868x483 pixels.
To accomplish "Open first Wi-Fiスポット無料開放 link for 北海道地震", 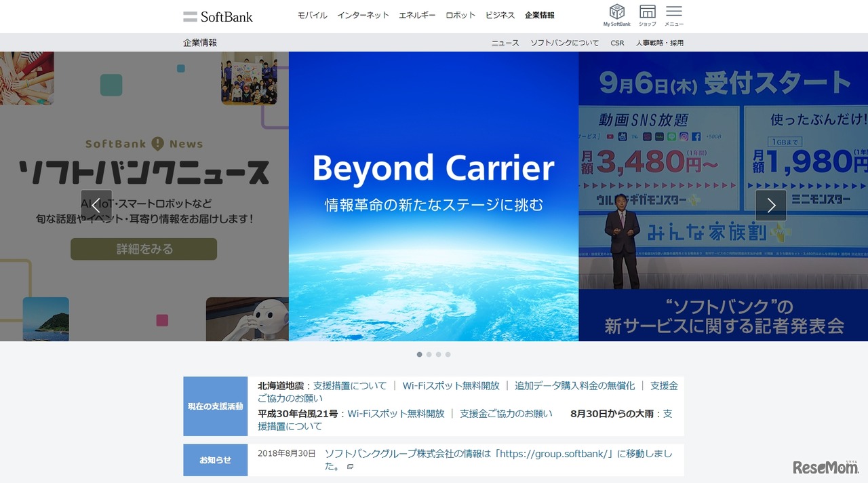I will click(x=451, y=385).
